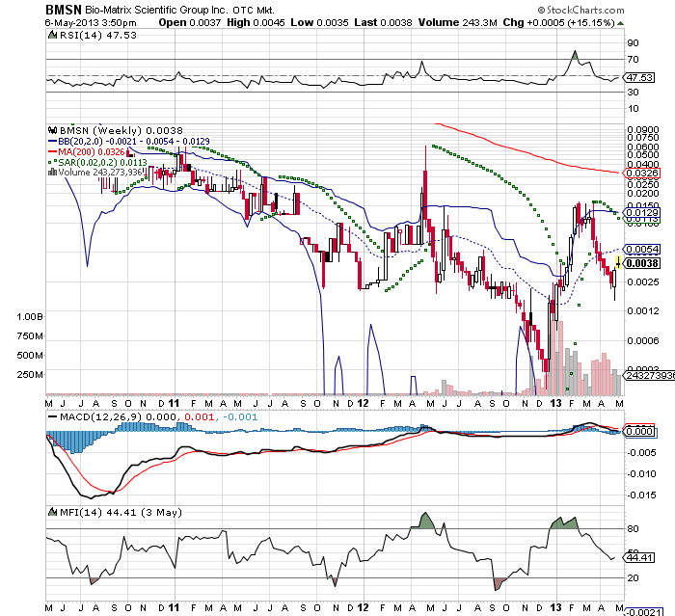Click the 500M volume scale label
This screenshot has height=616, width=675.
(x=30, y=356)
